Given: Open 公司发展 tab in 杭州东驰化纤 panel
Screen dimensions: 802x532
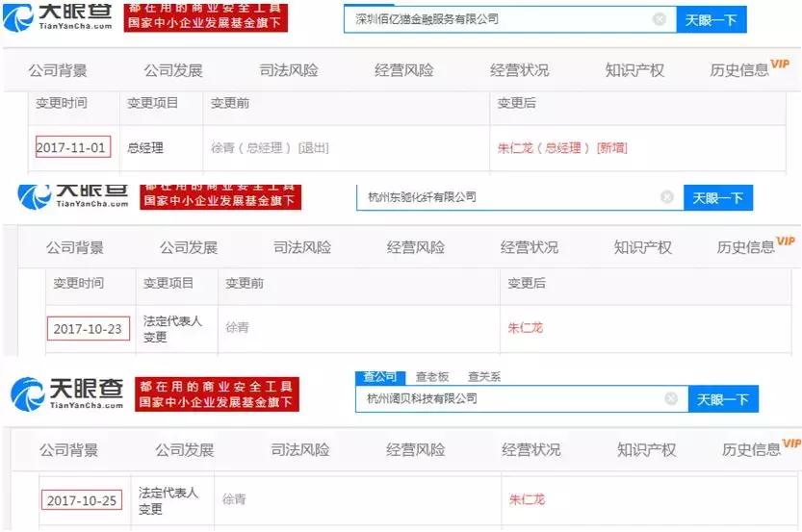Looking at the screenshot, I should tap(189, 248).
